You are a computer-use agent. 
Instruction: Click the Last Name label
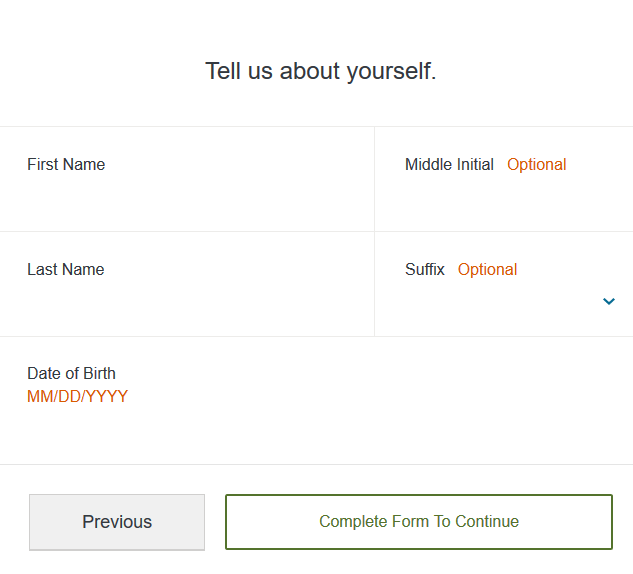pyautogui.click(x=66, y=269)
